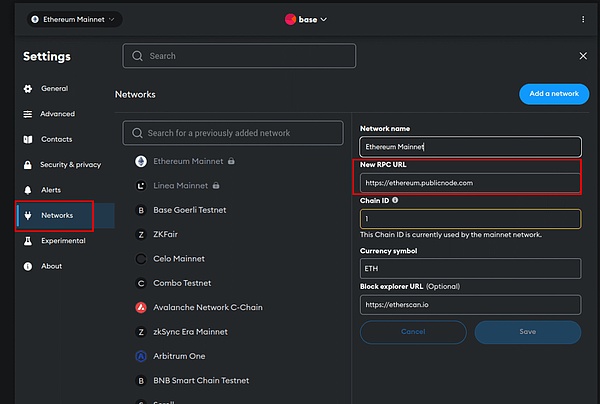Open the three-dot options menu
Screen dimensions: 600x404
[x=583, y=19]
